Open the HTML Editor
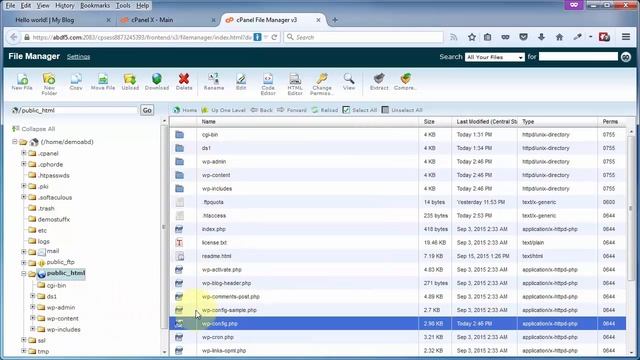Image resolution: width=640 pixels, height=360 pixels. point(295,84)
